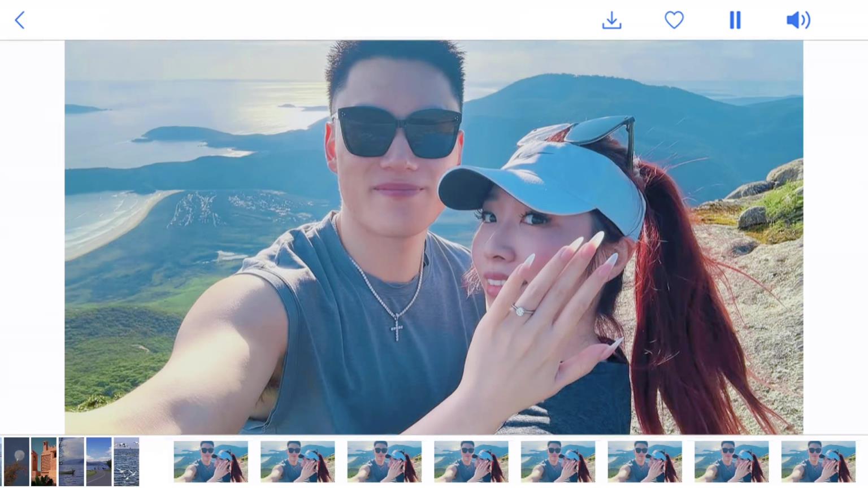This screenshot has height=488, width=868.
Task: Jump to the seventh video frame
Action: [x=732, y=461]
